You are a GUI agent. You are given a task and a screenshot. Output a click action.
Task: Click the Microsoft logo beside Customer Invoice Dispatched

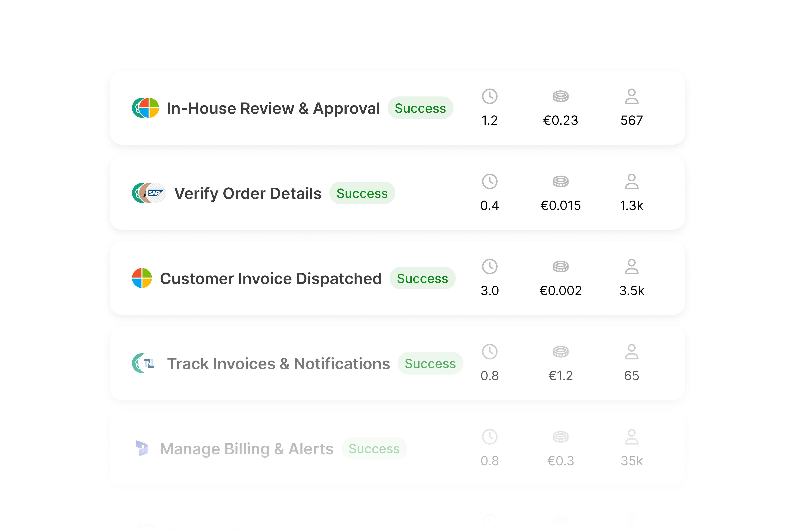pyautogui.click(x=142, y=278)
